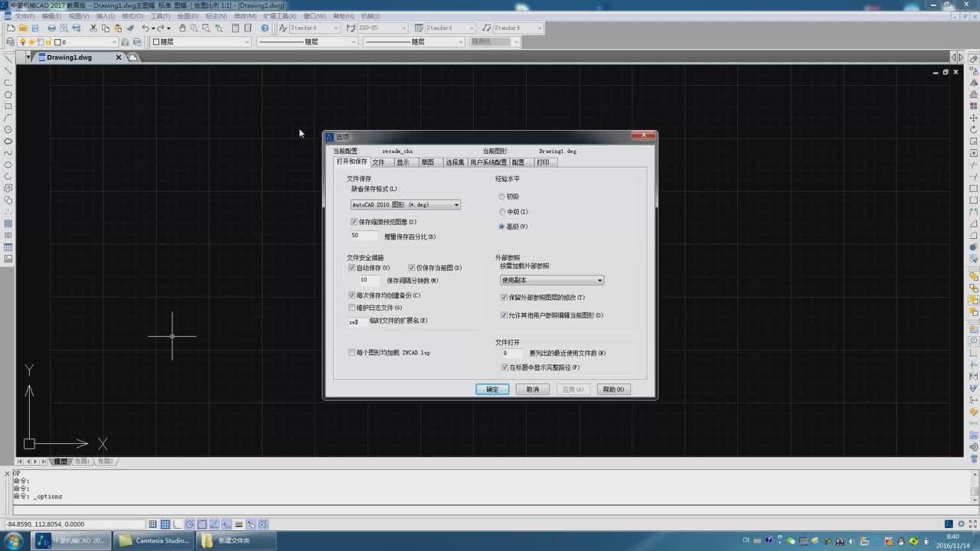This screenshot has height=551, width=980.
Task: Open the drawing tab list arrow
Action: (x=28, y=57)
